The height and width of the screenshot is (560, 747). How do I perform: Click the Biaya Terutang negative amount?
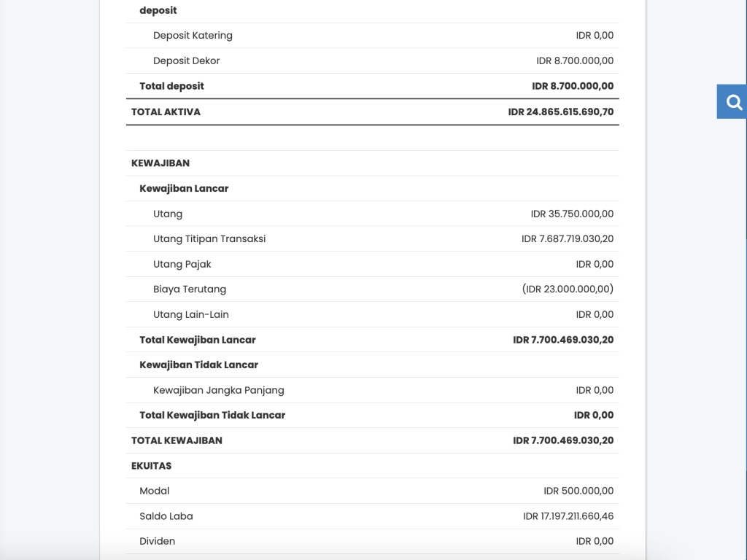pyautogui.click(x=568, y=289)
